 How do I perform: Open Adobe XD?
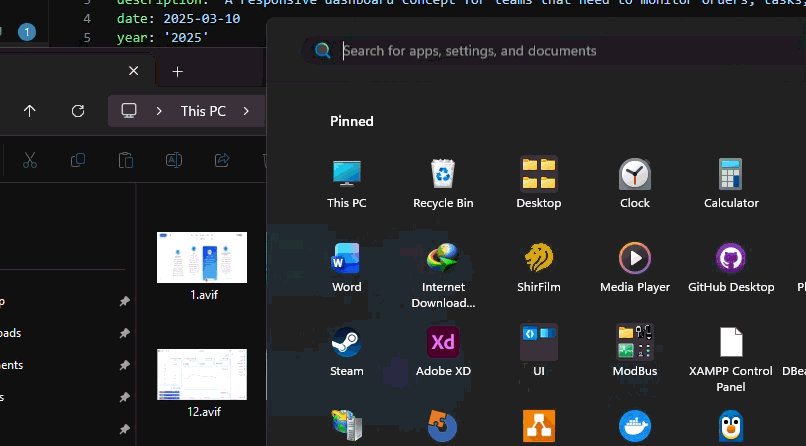click(x=443, y=351)
